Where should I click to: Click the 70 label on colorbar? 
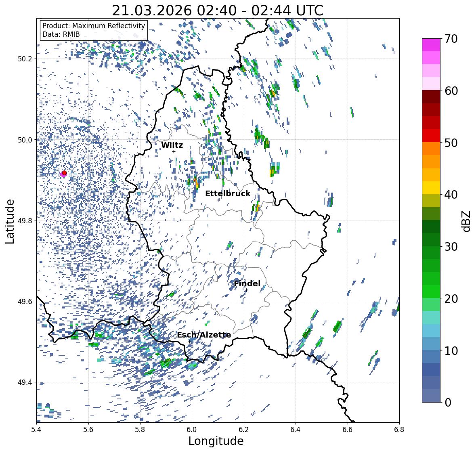click(x=451, y=39)
